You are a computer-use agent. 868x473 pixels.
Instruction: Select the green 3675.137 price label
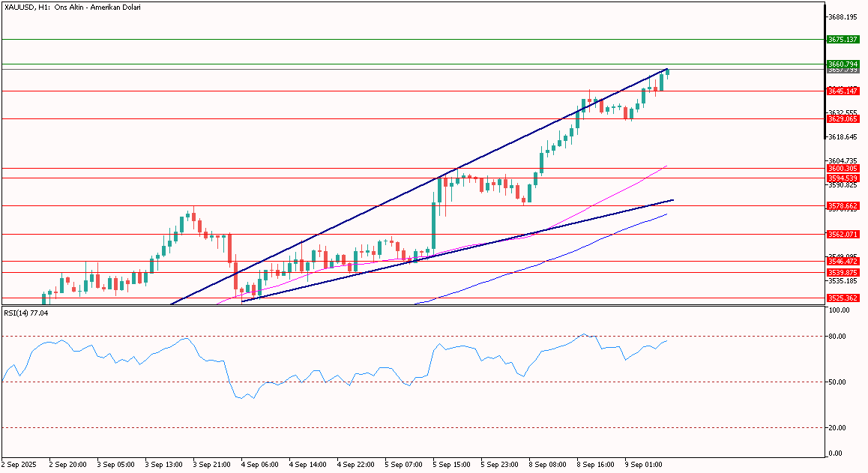(x=843, y=39)
